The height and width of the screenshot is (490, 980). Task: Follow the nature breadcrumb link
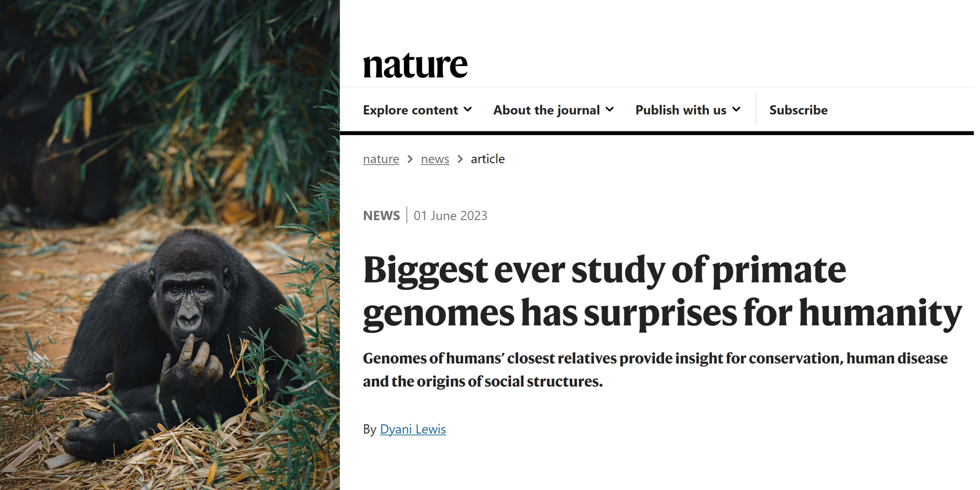tap(381, 159)
